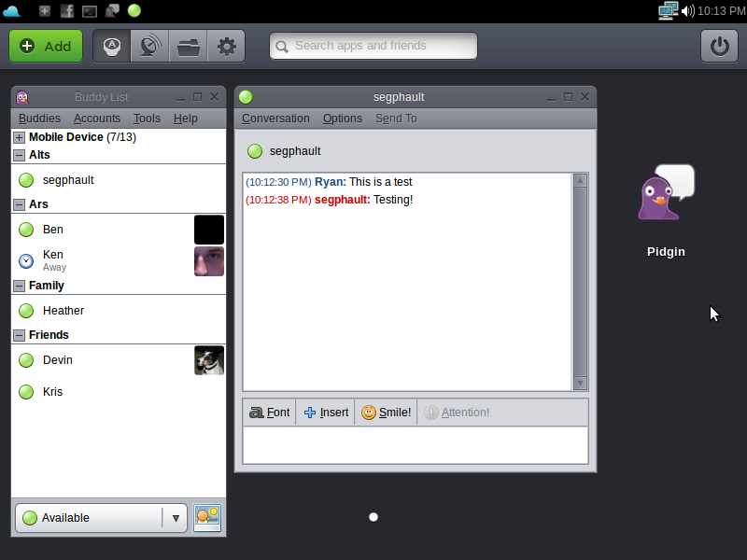The height and width of the screenshot is (560, 747).
Task: Open the files folder toolbar icon
Action: pyautogui.click(x=189, y=46)
